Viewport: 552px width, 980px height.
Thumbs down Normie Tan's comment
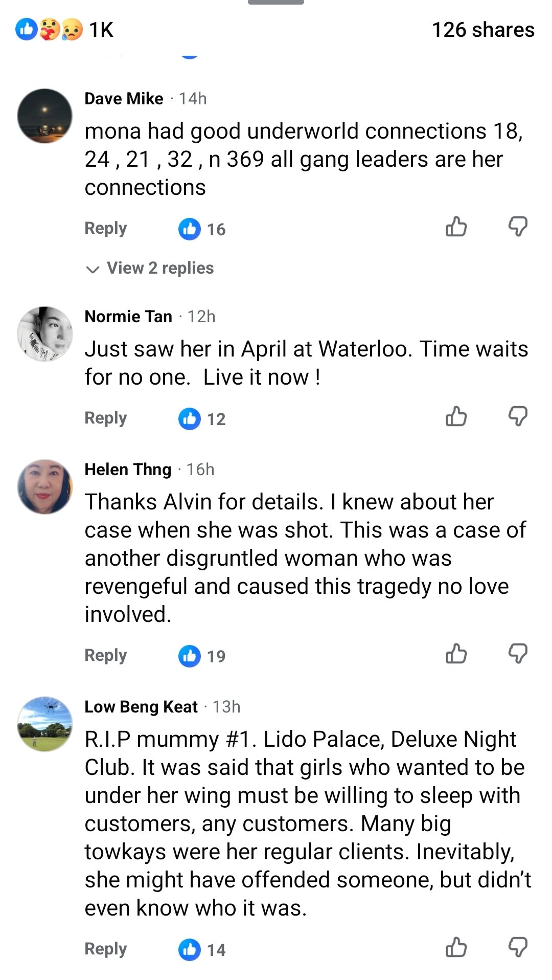click(x=518, y=416)
